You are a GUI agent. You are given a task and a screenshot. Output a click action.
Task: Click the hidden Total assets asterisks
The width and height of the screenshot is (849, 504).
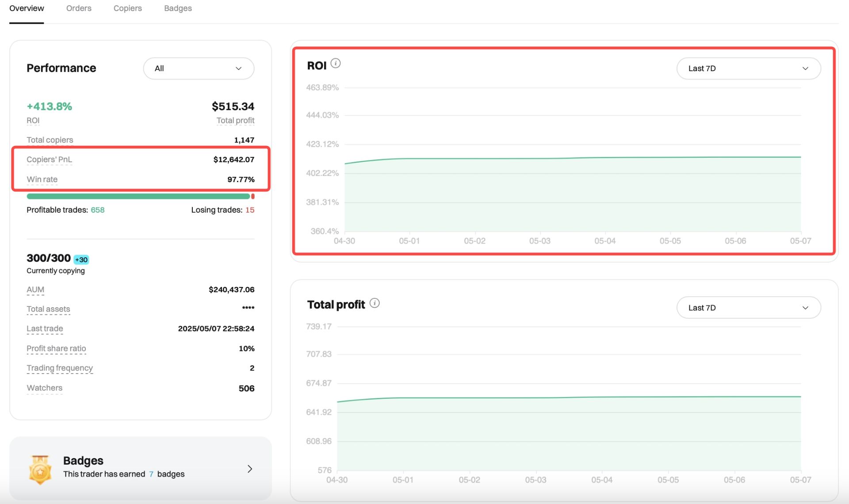click(248, 308)
